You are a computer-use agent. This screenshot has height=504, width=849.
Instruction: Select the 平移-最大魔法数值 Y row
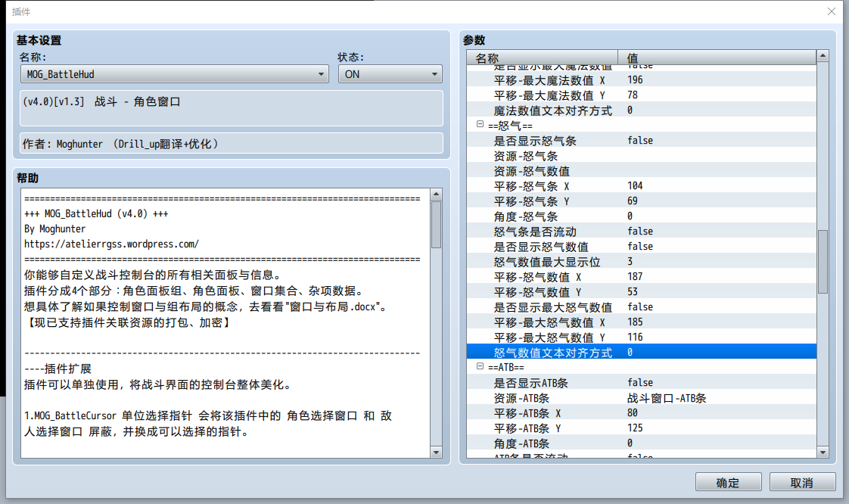[x=642, y=95]
